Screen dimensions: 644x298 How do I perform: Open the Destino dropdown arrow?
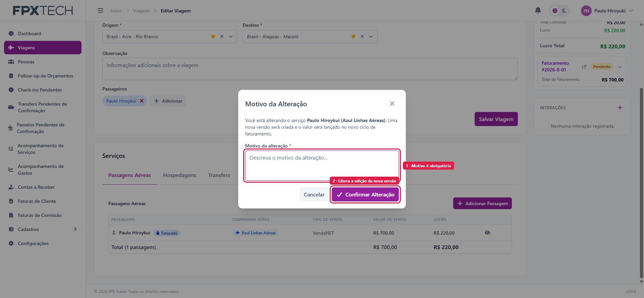[371, 37]
